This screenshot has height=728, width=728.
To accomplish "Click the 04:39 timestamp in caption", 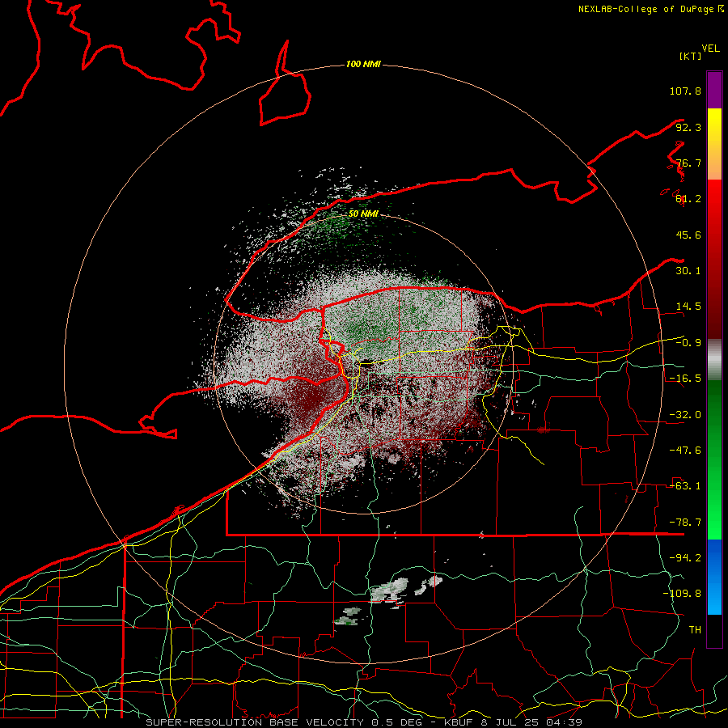I will click(x=565, y=722).
